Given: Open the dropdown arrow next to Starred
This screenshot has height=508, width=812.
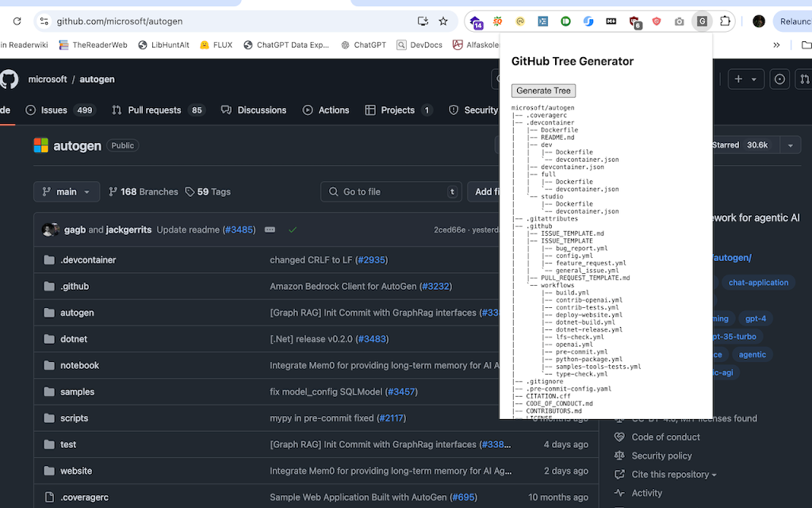Looking at the screenshot, I should click(x=791, y=145).
